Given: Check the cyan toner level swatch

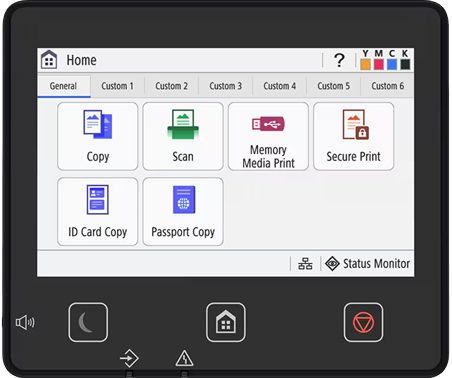Looking at the screenshot, I should click(x=392, y=64).
